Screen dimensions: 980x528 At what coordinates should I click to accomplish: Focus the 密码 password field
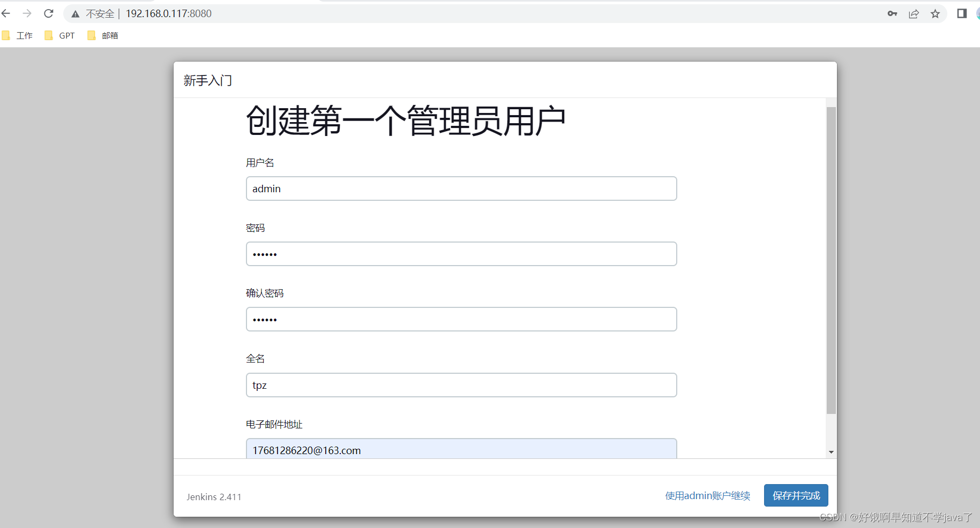point(461,254)
